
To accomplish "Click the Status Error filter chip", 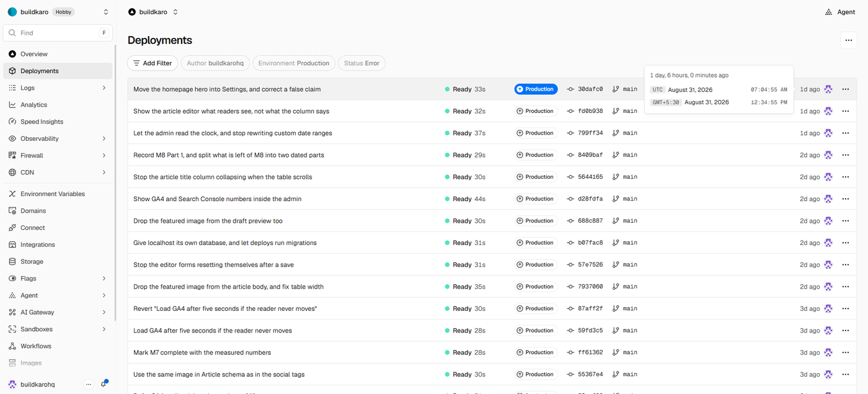I will click(x=361, y=63).
